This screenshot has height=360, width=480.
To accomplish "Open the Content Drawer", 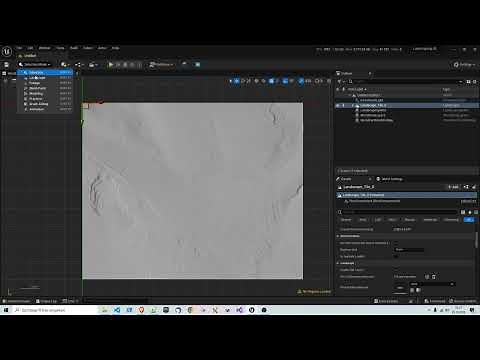I will [16, 301].
